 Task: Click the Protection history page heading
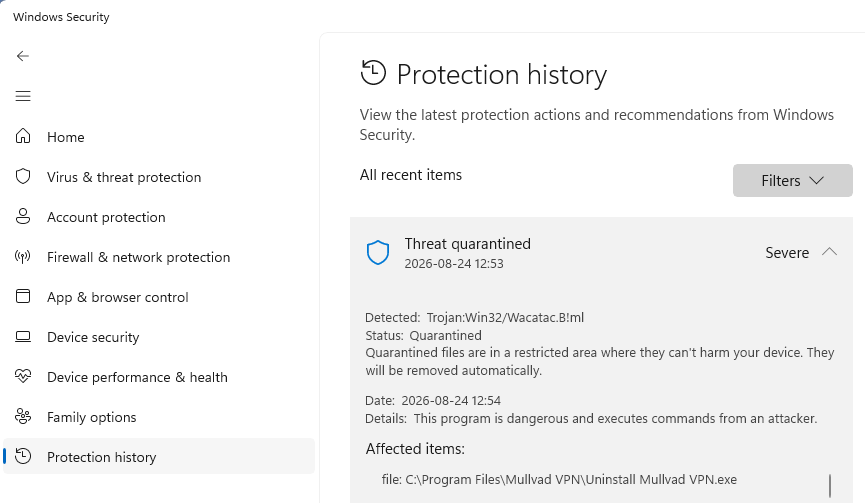501,74
